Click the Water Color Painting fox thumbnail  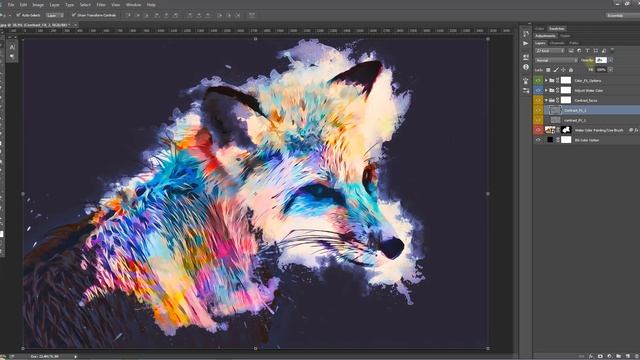550,130
